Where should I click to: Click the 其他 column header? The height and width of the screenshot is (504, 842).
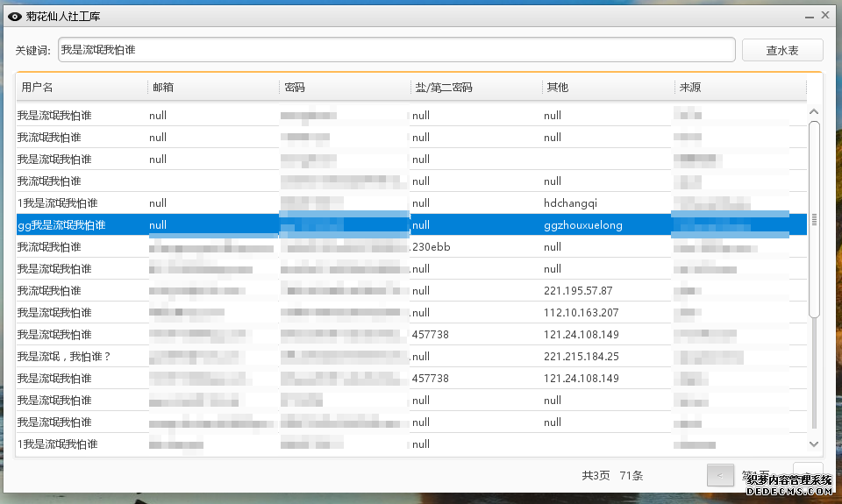click(607, 88)
